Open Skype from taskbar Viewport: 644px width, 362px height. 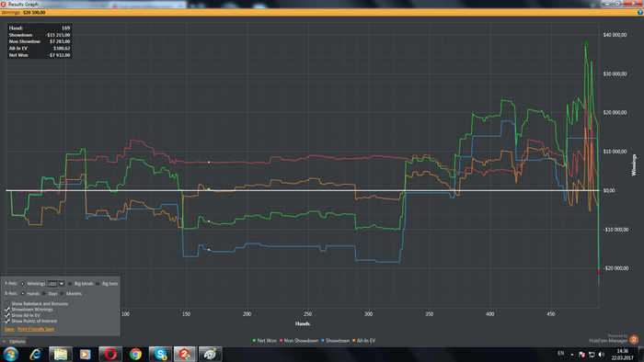point(160,355)
